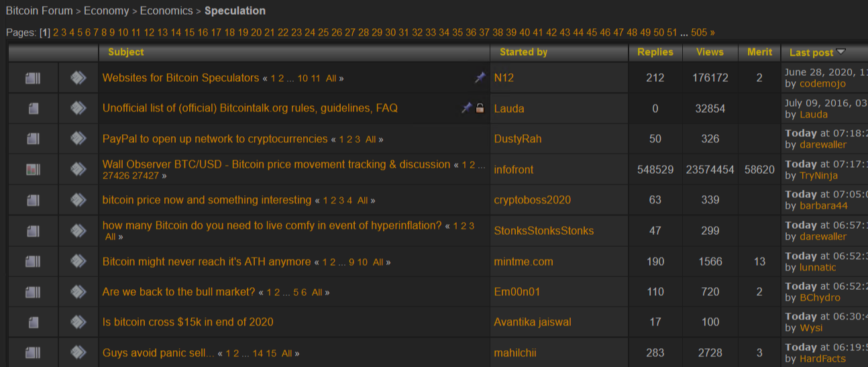Click the Last post sort arrow
The height and width of the screenshot is (367, 868).
tap(840, 52)
